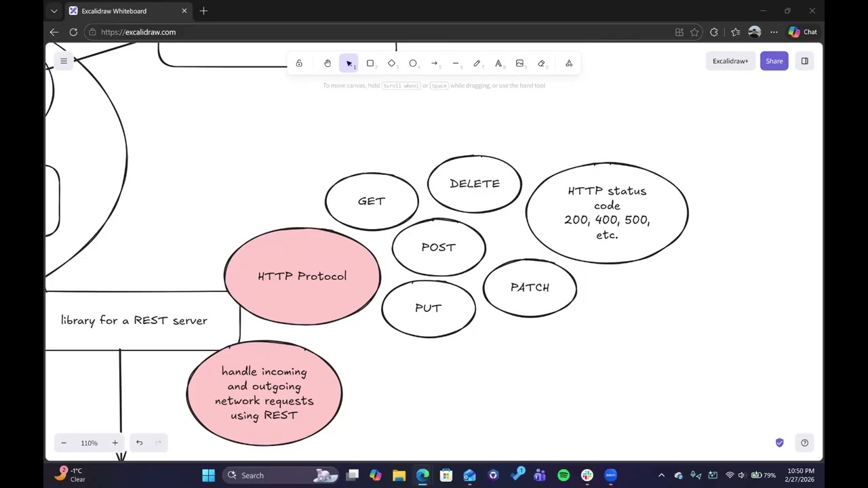Select the handle incoming requests pink ellipse
This screenshot has height=488, width=868.
coord(264,393)
